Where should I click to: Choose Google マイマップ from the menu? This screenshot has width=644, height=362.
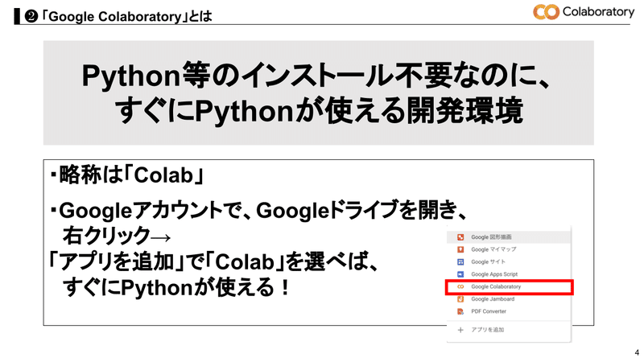pyautogui.click(x=494, y=249)
